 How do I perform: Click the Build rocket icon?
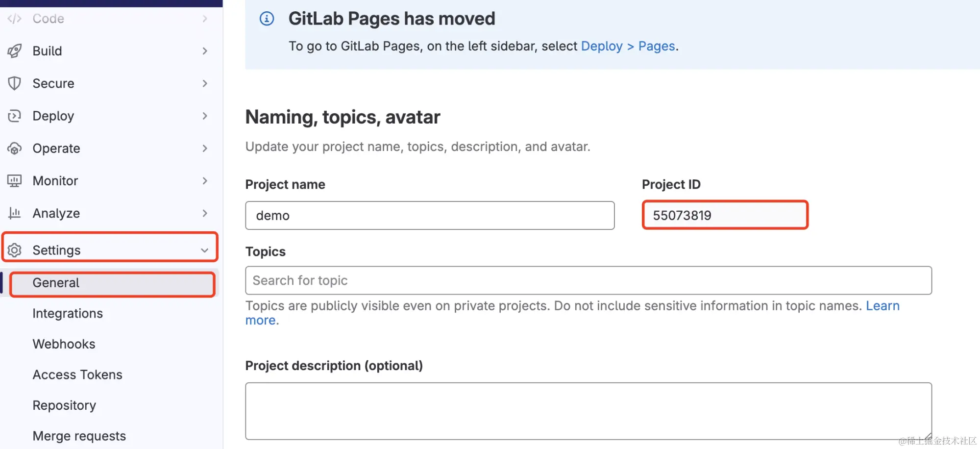pos(15,51)
